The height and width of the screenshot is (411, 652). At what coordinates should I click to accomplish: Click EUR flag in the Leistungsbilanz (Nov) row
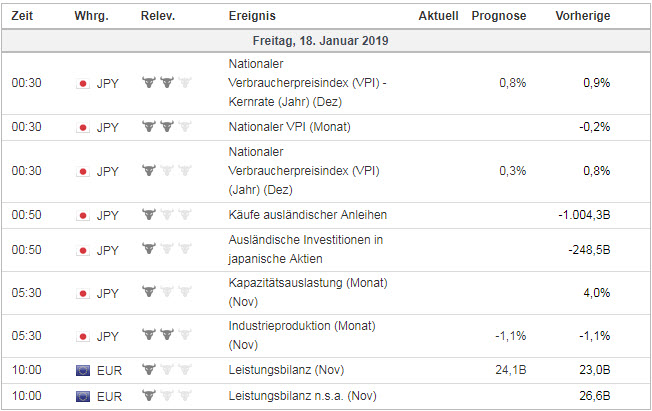pos(83,371)
